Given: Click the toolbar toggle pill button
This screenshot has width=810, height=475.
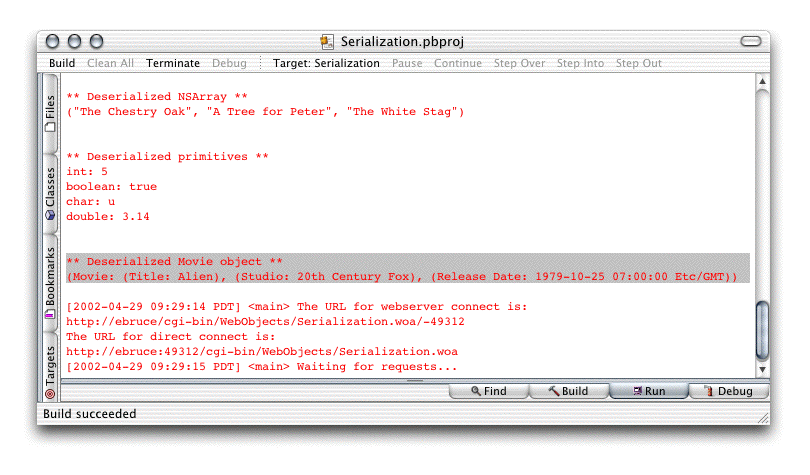Looking at the screenshot, I should 751,41.
